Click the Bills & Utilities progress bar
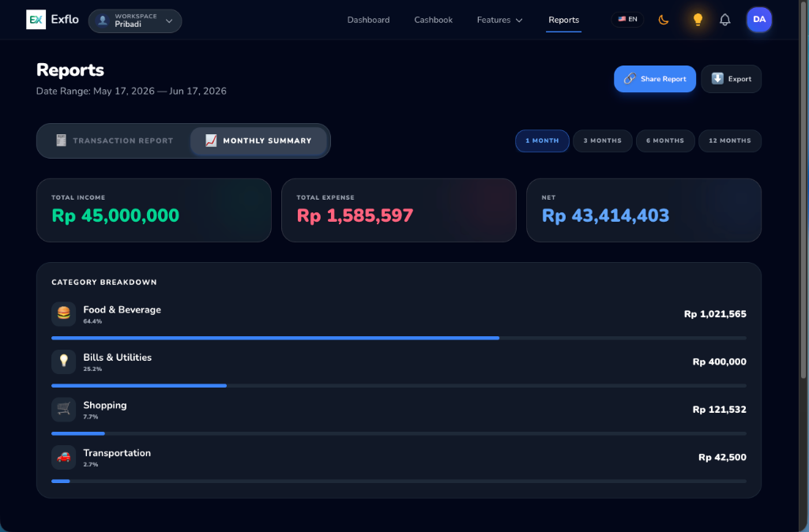Screen dimensions: 809x532 tap(399, 386)
